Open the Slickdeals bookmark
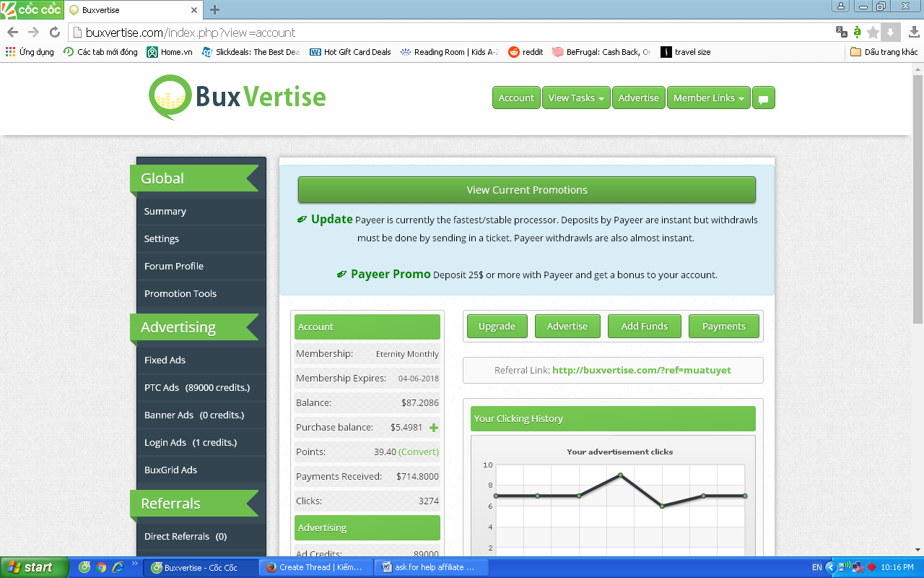The height and width of the screenshot is (578, 924). point(250,52)
